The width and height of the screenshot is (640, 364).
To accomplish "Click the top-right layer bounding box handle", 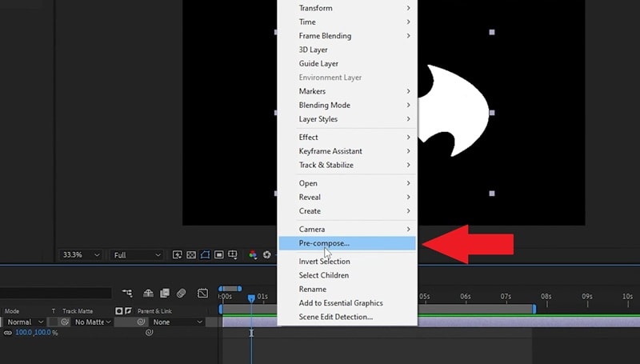I will click(492, 32).
